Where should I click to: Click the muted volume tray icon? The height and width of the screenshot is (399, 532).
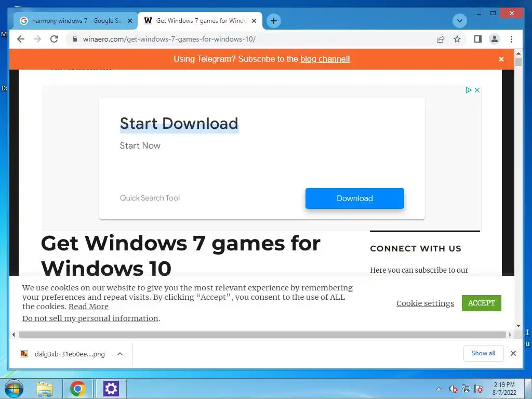(x=453, y=389)
